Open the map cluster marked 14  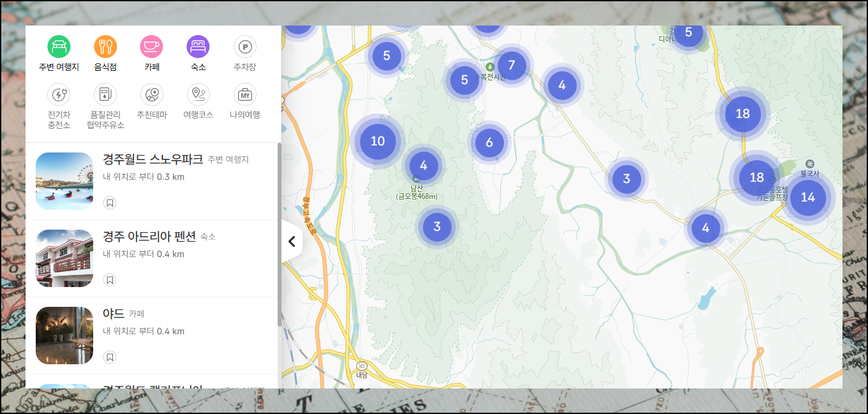coord(807,197)
